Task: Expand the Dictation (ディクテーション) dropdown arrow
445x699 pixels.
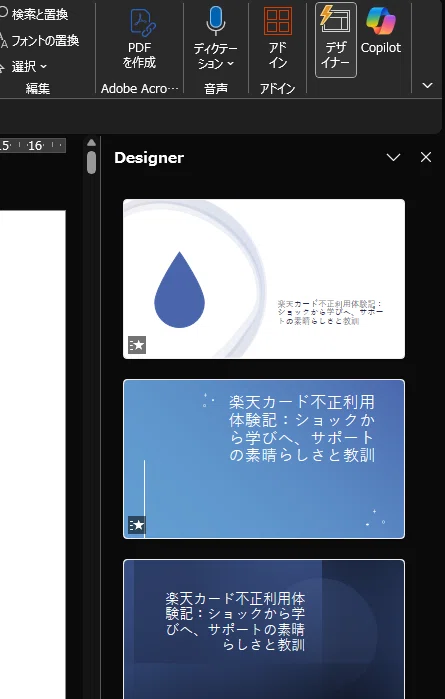Action: [231, 64]
